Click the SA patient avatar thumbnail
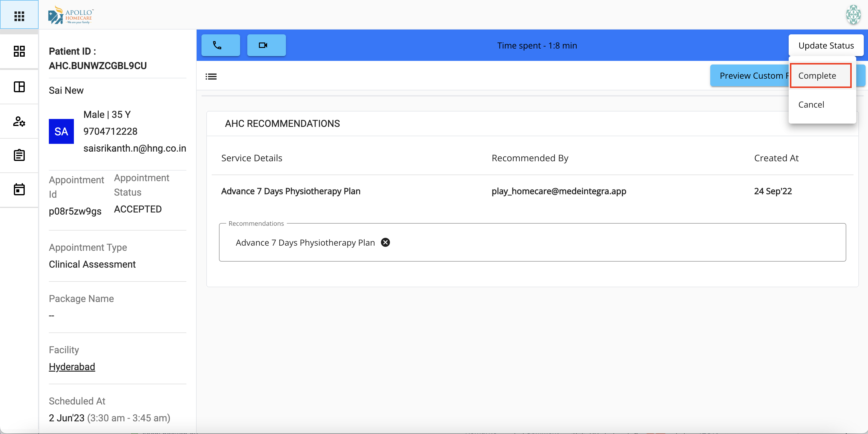 coord(61,131)
